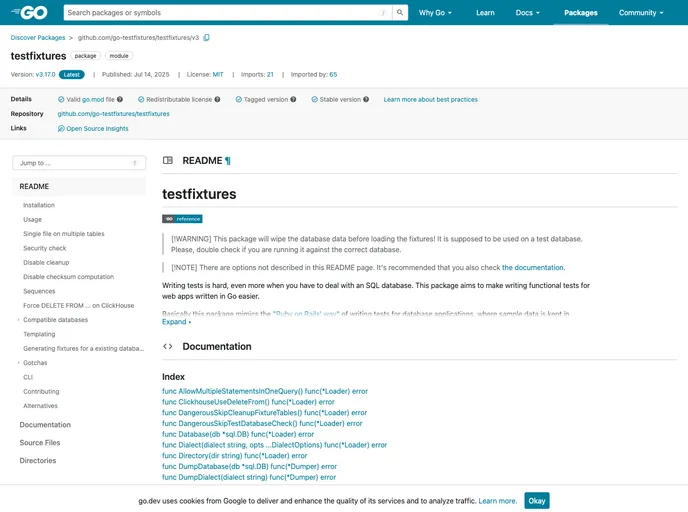Viewport: 688px width, 512px height.
Task: Select README in the sidebar navigation
Action: pyautogui.click(x=79, y=186)
